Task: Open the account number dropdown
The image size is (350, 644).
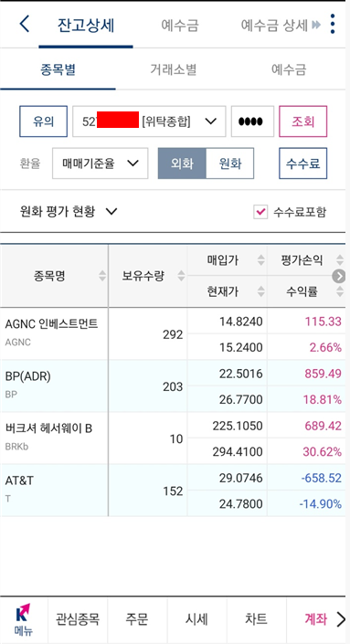Action: [x=149, y=121]
